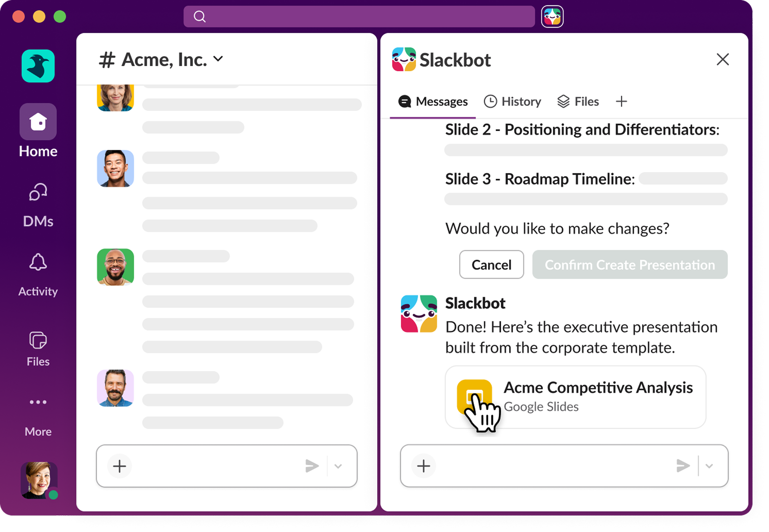
Task: Click the "Google Slides" file type label
Action: (541, 407)
